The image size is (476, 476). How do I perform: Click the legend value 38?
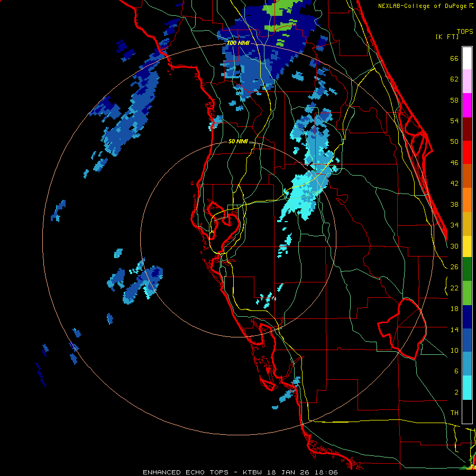[454, 204]
